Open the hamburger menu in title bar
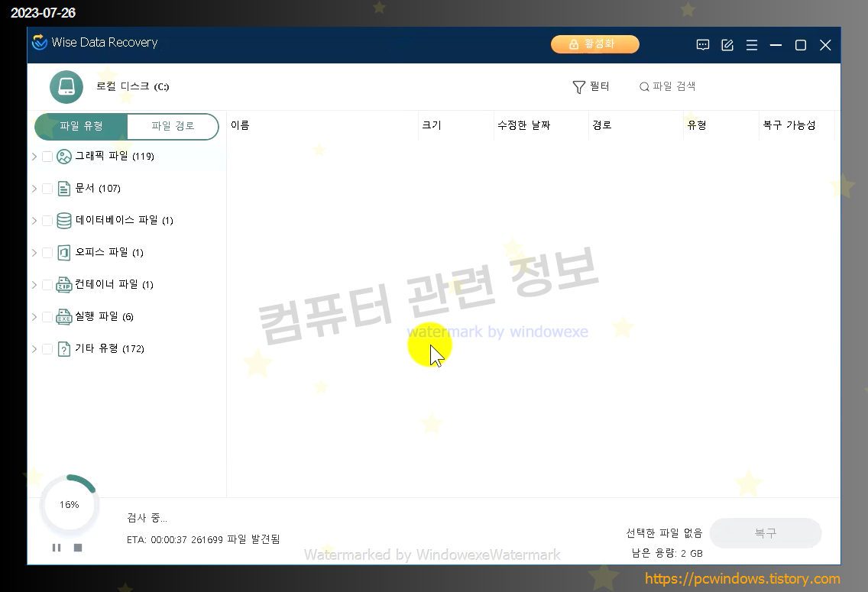This screenshot has height=592, width=868. (x=752, y=45)
